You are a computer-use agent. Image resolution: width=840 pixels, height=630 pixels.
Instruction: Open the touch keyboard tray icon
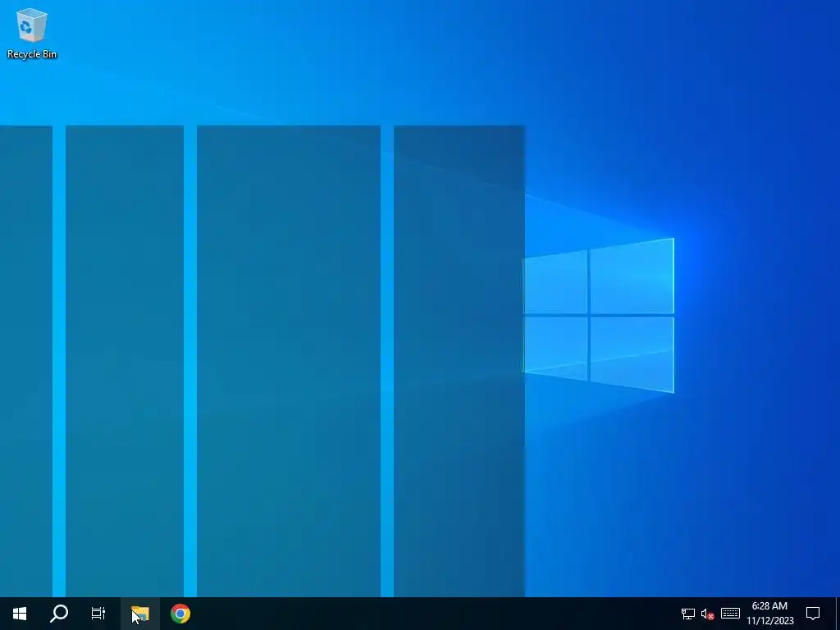730,614
